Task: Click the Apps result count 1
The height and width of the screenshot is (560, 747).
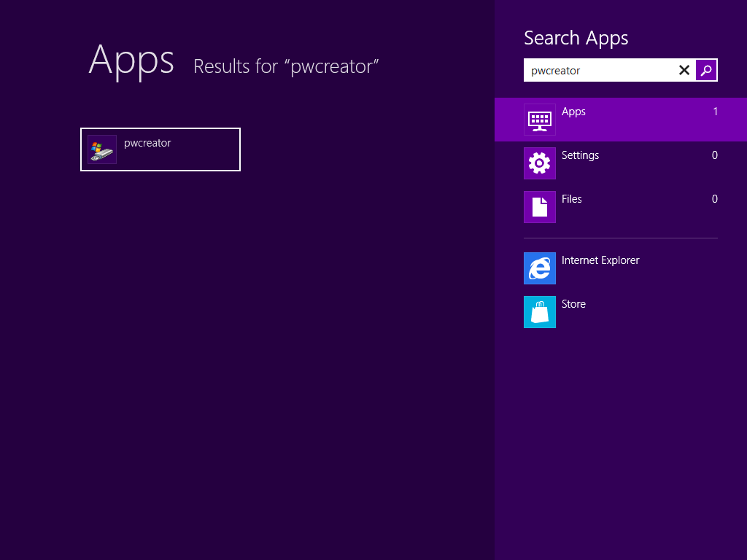Action: [715, 112]
